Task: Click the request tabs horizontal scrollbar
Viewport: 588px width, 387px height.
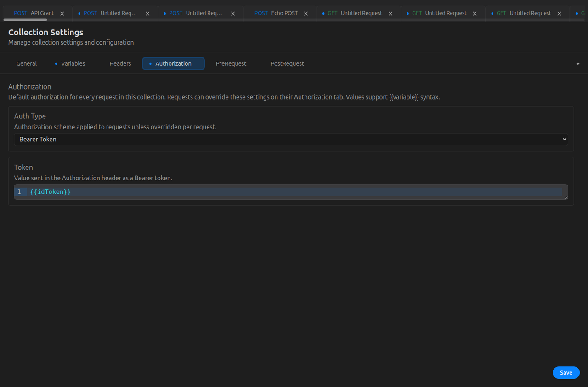Action: click(x=25, y=20)
